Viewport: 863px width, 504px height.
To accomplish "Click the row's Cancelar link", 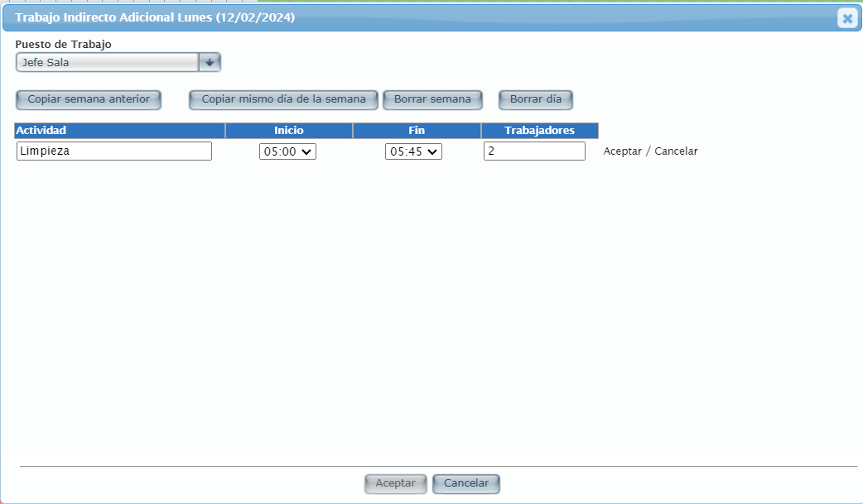I will click(676, 151).
